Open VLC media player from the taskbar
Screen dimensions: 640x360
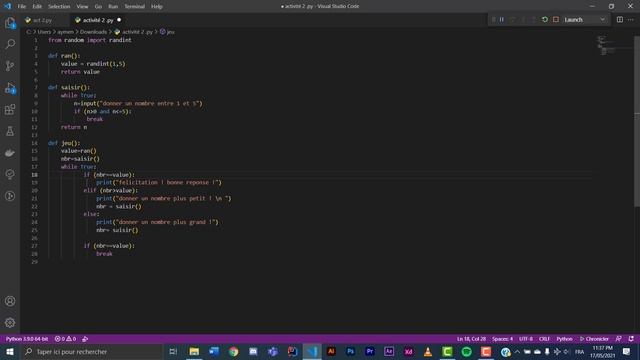[x=428, y=352]
